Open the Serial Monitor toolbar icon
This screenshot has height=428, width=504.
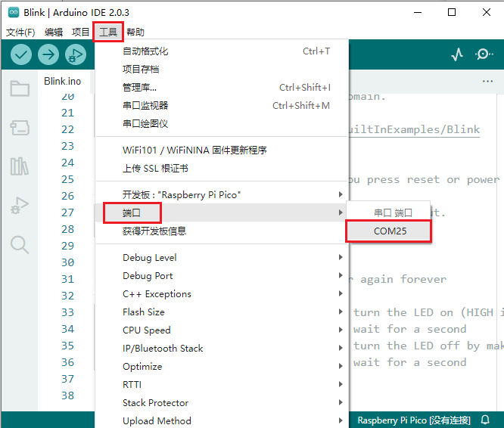(484, 54)
